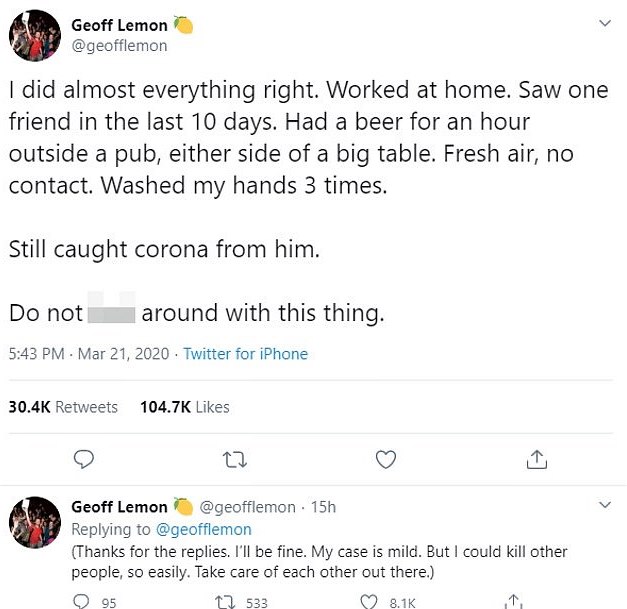View the 30.4K Retweets list
Screen dimensions: 627x609
point(63,407)
